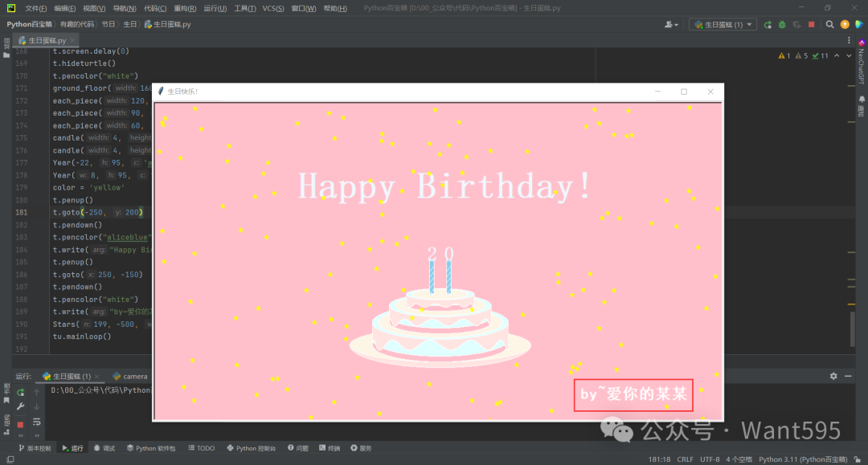Open the Python 软件包 tool window
The width and height of the screenshot is (868, 465).
(151, 448)
